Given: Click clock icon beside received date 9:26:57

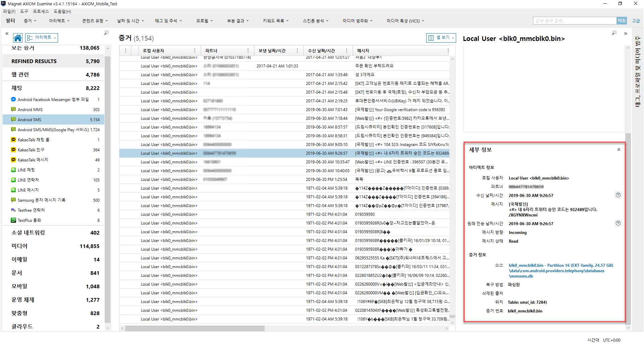Looking at the screenshot, I should (x=618, y=195).
